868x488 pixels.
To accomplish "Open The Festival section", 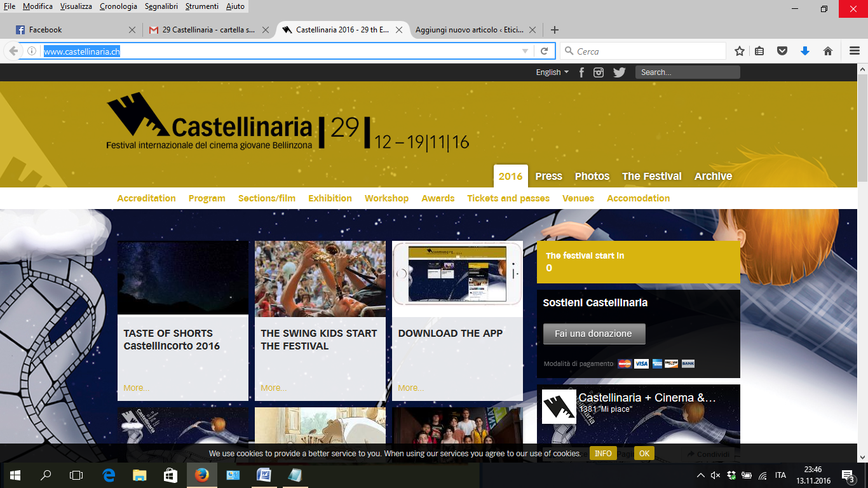I will [x=652, y=177].
